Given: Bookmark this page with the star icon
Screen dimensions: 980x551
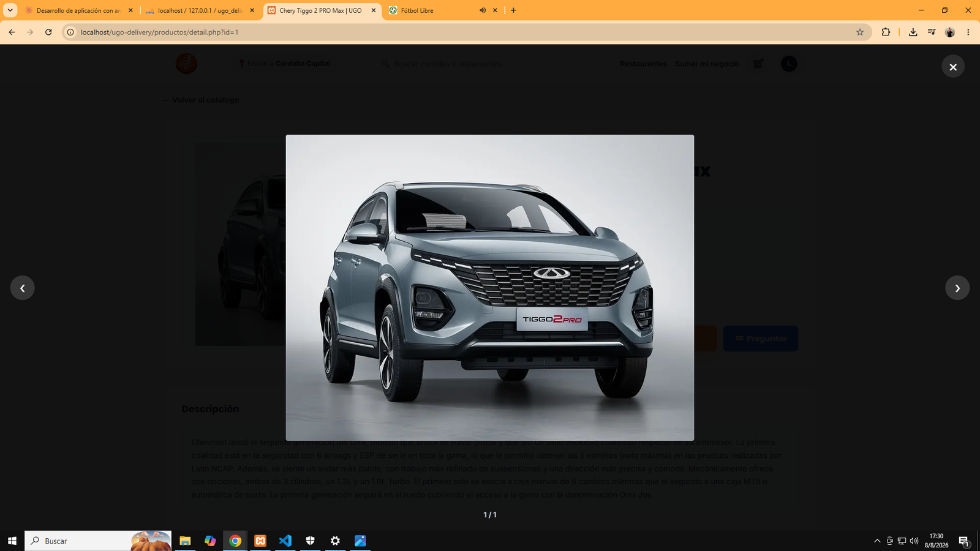Looking at the screenshot, I should [860, 32].
